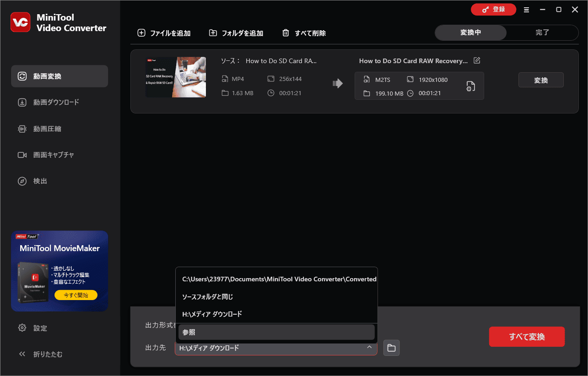Image resolution: width=588 pixels, height=376 pixels.
Task: Click the 出力先 label
Action: click(156, 348)
